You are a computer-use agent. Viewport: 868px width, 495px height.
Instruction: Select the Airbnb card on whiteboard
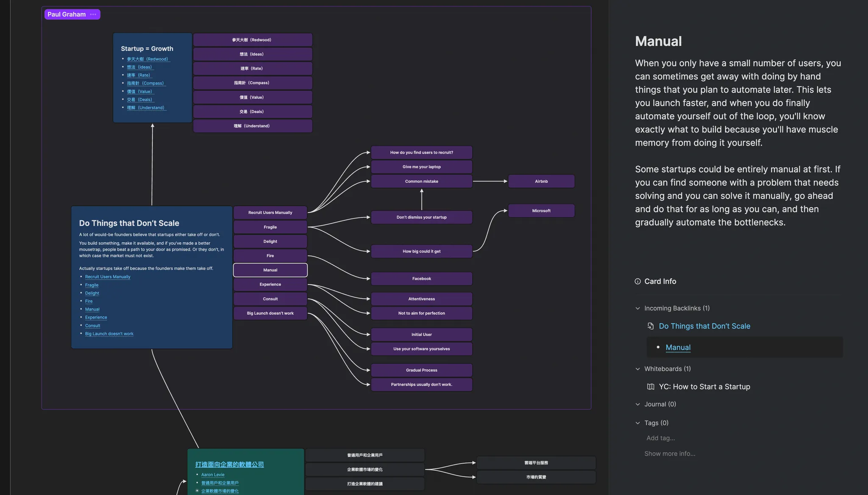(541, 181)
